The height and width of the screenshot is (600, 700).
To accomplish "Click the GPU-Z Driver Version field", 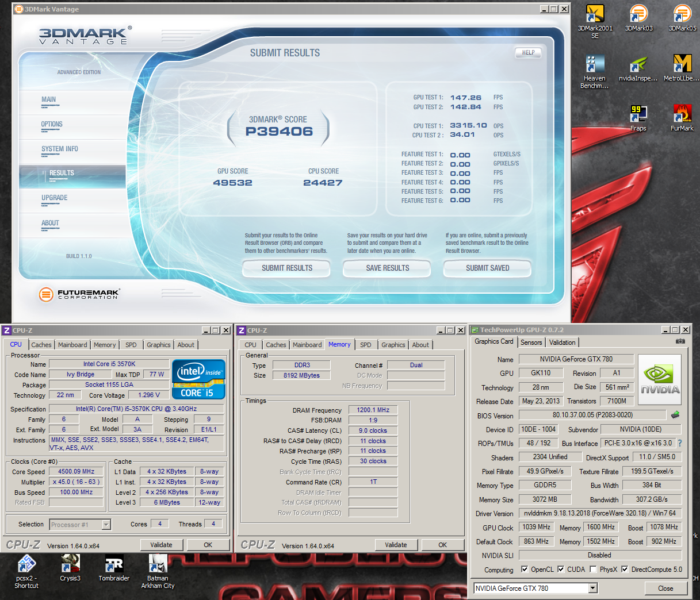I will [x=600, y=513].
